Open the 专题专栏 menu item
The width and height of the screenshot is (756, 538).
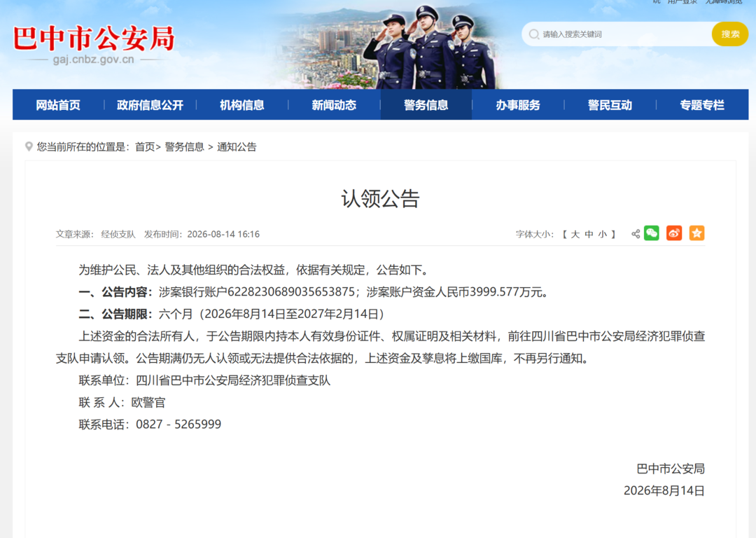tap(702, 104)
